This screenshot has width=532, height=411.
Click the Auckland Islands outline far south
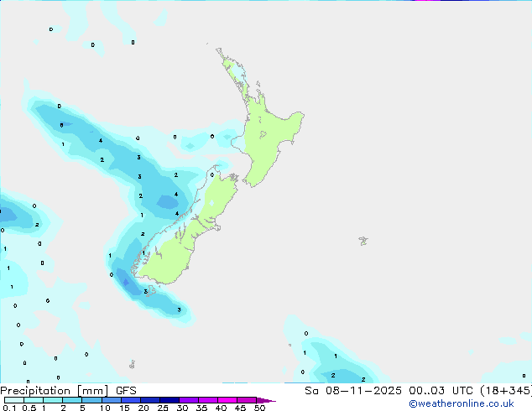pos(133,365)
